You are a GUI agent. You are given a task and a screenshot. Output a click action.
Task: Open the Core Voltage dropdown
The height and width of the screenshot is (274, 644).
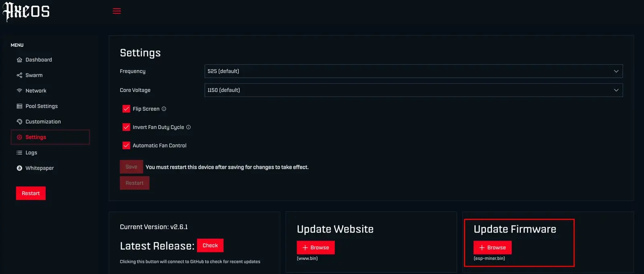click(x=413, y=90)
